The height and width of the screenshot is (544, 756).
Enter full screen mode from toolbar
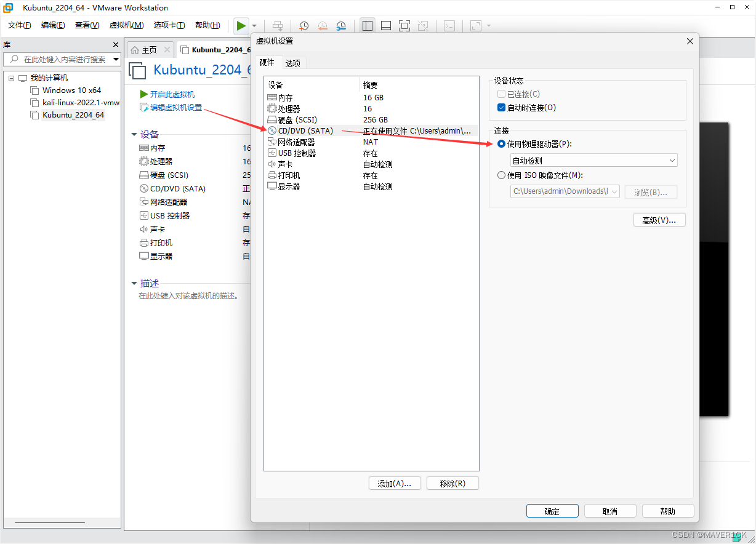[x=404, y=26]
